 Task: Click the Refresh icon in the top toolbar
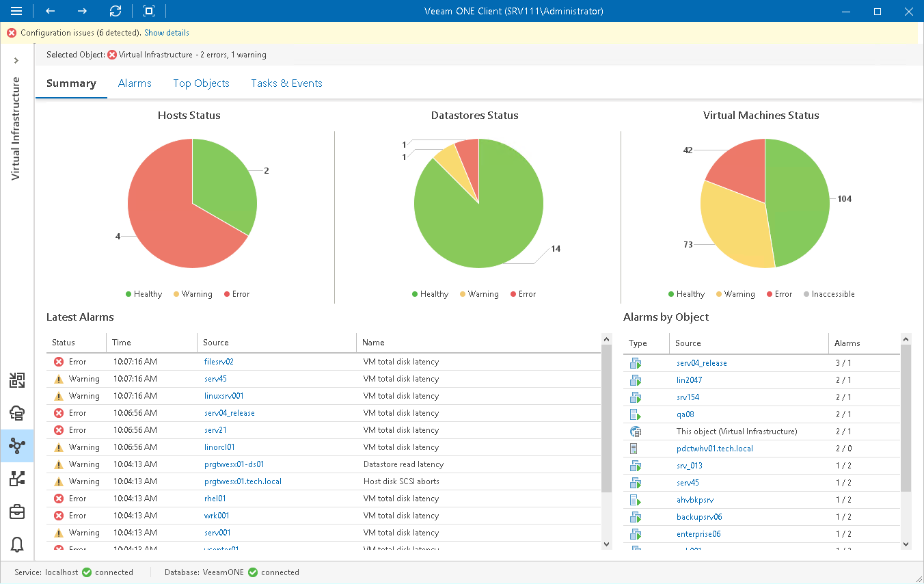tap(115, 11)
